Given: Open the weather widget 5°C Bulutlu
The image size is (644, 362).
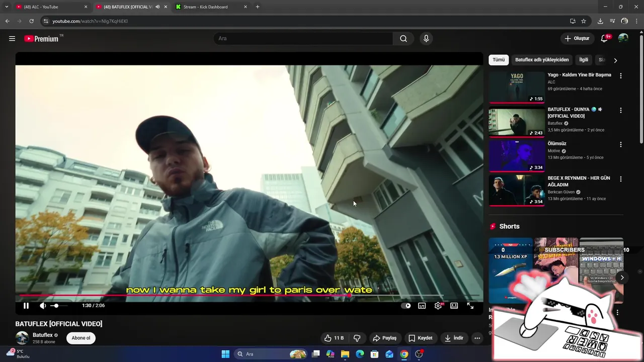Looking at the screenshot, I should [x=17, y=354].
